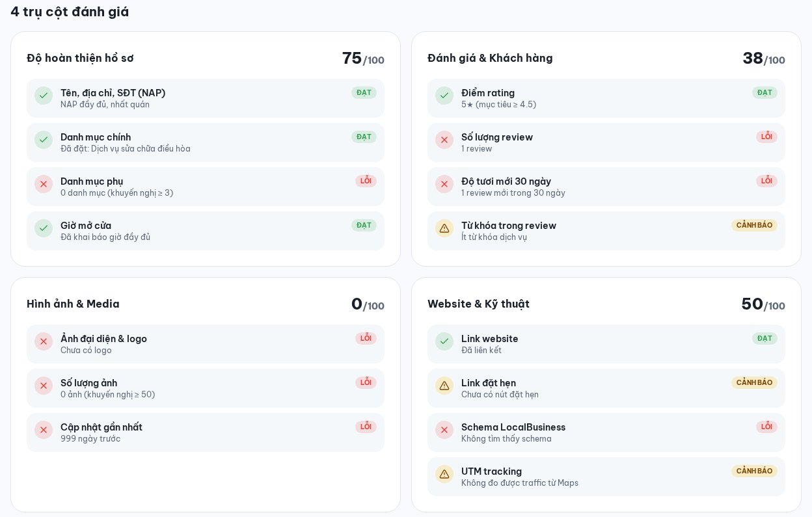
Task: Click the text 999 ngày trước
Action: pyautogui.click(x=90, y=439)
